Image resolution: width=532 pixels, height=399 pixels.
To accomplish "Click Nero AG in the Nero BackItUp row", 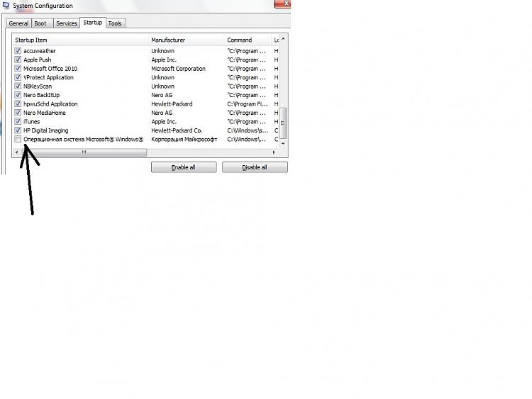I will (162, 95).
